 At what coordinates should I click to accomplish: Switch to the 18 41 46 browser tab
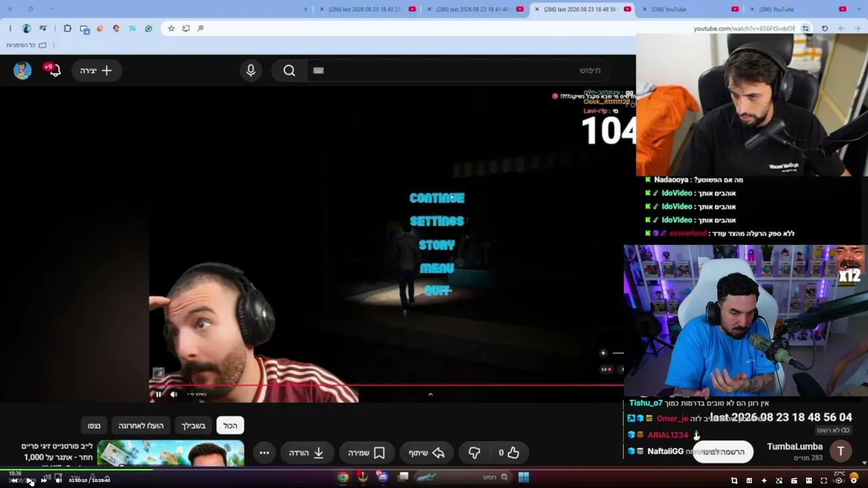475,9
